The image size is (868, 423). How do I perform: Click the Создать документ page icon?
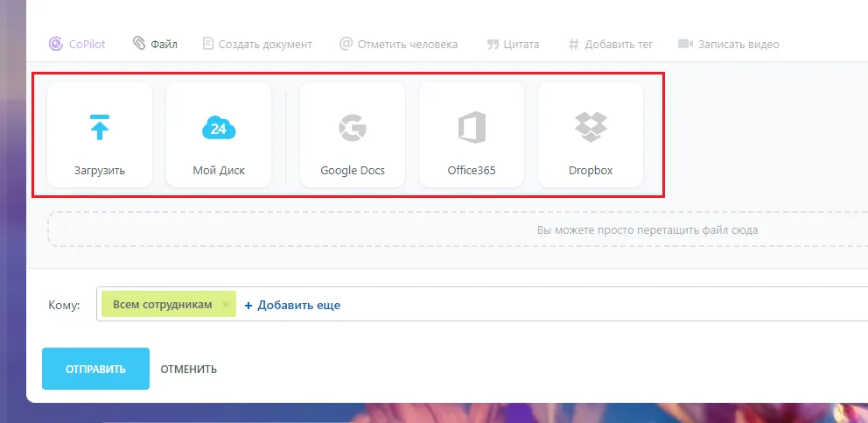207,44
